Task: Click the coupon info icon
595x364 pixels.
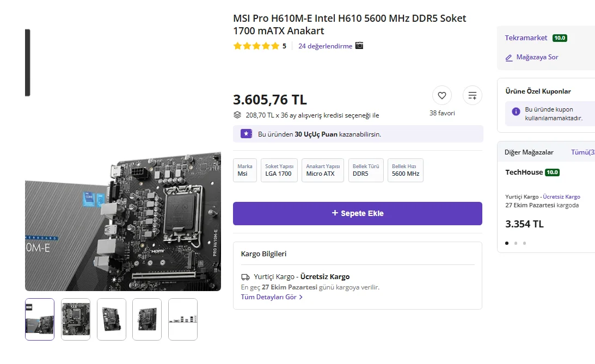Action: coord(516,112)
